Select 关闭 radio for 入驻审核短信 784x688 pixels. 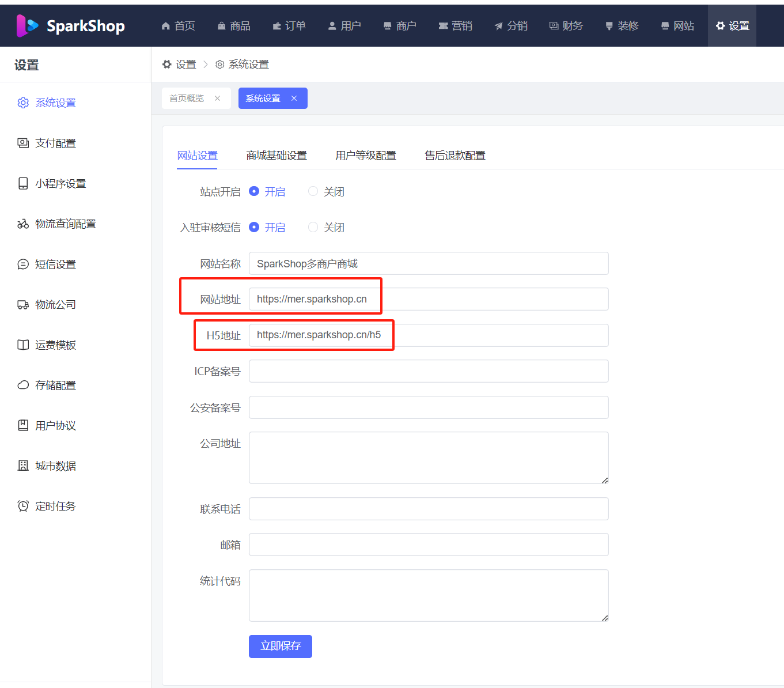(313, 227)
